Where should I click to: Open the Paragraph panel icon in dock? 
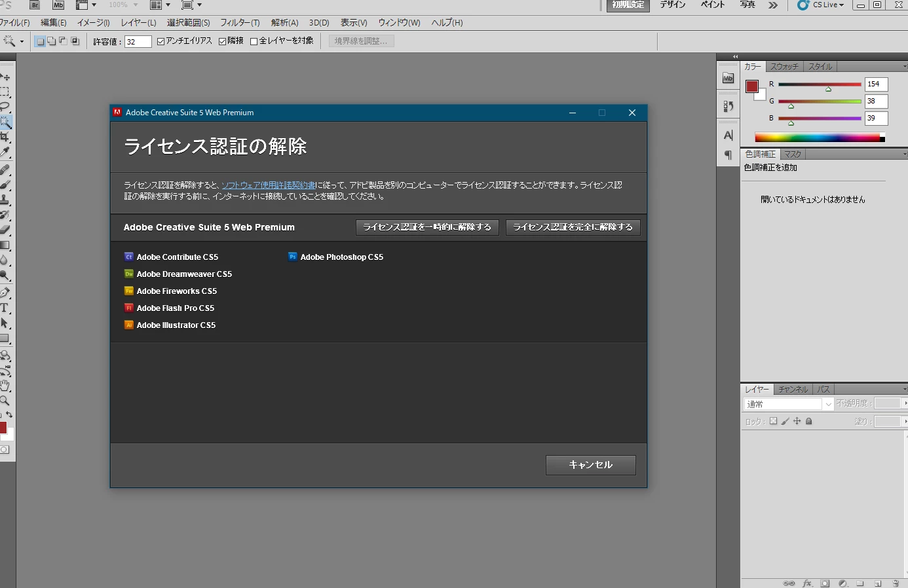click(728, 155)
